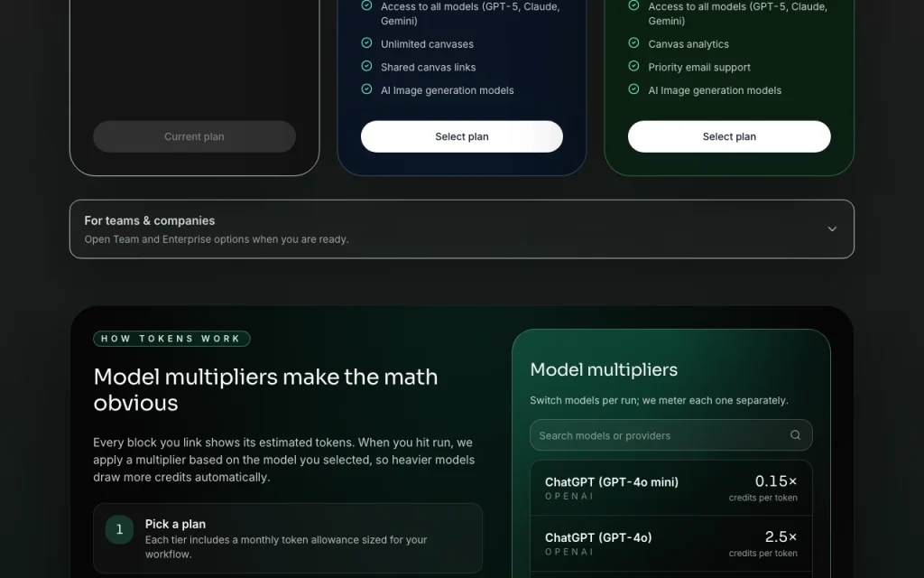This screenshot has height=578, width=924.
Task: Select plan in the green right card
Action: pyautogui.click(x=729, y=136)
